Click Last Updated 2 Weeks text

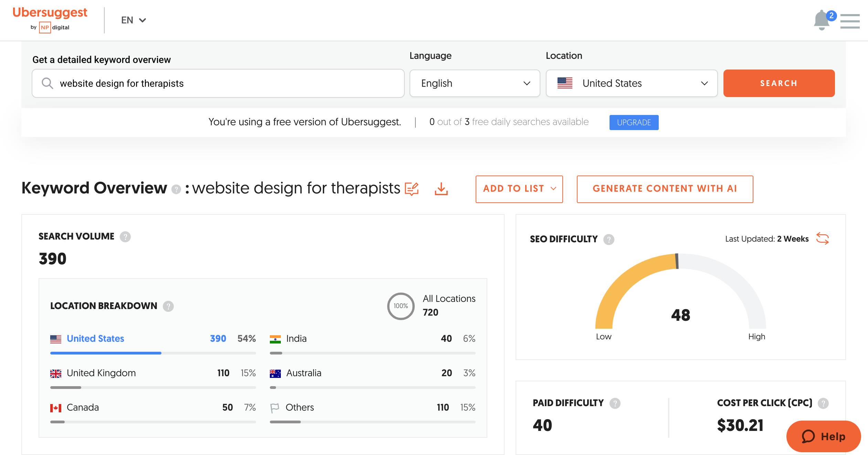click(767, 239)
